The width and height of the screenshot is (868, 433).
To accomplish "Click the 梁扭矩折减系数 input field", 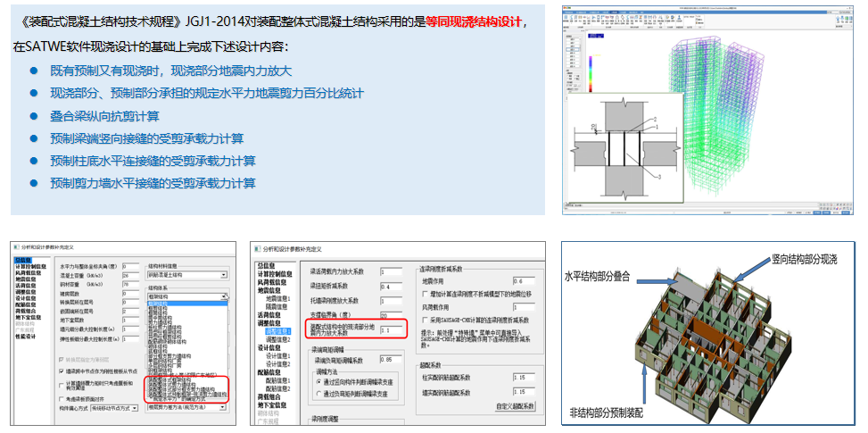I will 392,286.
